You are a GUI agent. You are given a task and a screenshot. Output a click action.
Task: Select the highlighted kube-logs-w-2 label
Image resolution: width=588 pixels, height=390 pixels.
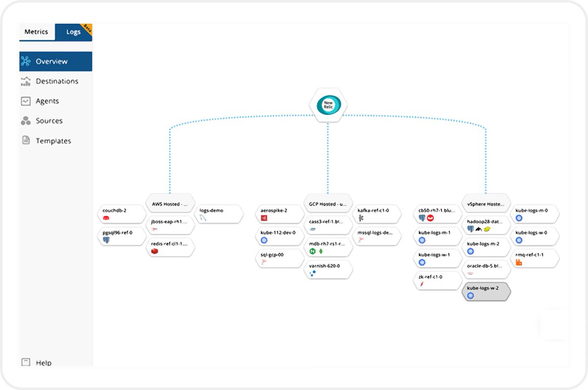(483, 288)
